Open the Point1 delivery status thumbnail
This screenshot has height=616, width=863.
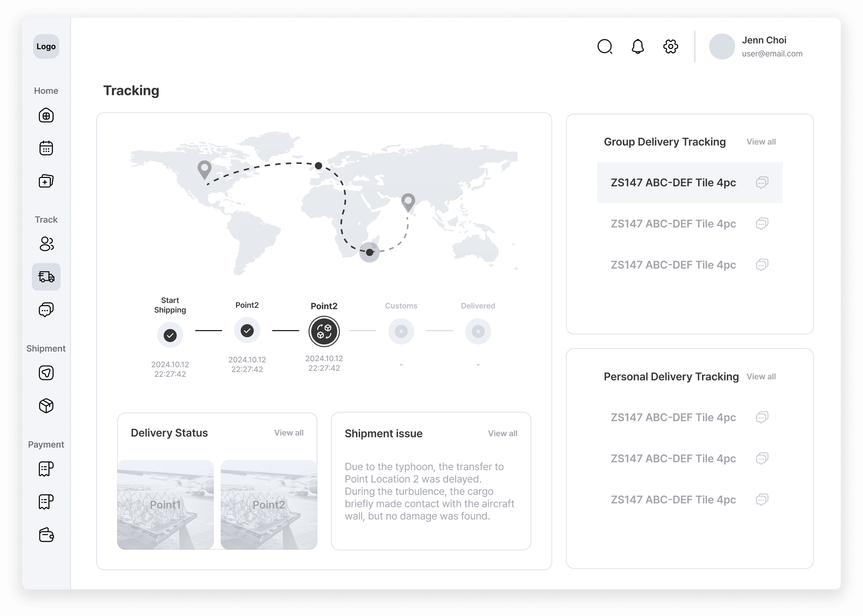(165, 504)
